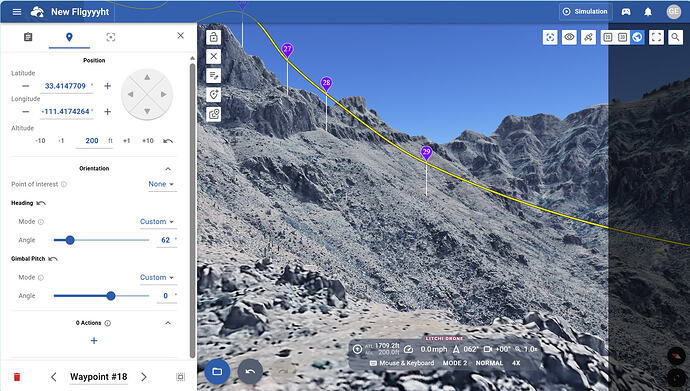Switch to the 3D map view
This screenshot has height=391, width=690.
coord(622,37)
